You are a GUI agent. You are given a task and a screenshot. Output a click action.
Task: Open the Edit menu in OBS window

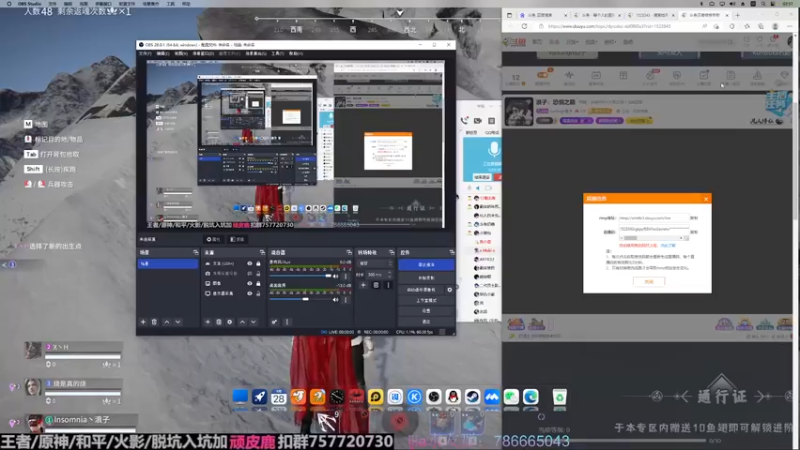pos(163,53)
